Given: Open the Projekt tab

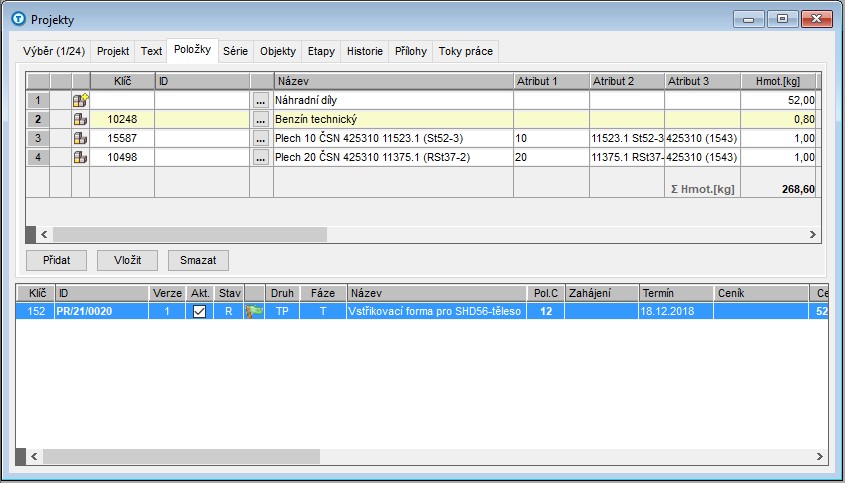Looking at the screenshot, I should 113,51.
